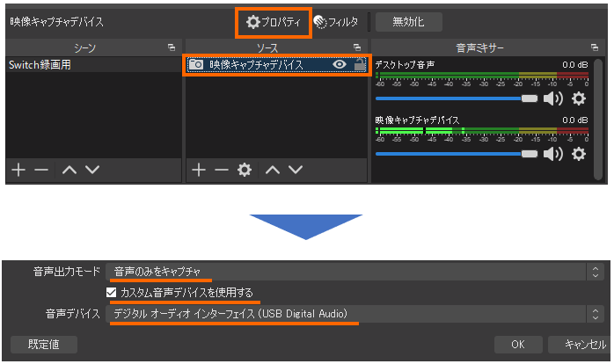This screenshot has height=364, width=614.
Task: Open フィルタ for the capture device
Action: click(x=336, y=22)
